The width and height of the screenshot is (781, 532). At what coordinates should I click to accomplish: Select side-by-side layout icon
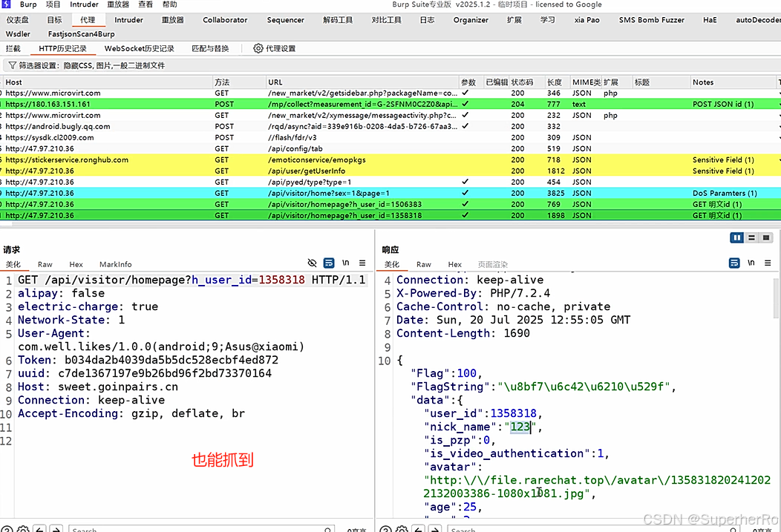click(736, 238)
